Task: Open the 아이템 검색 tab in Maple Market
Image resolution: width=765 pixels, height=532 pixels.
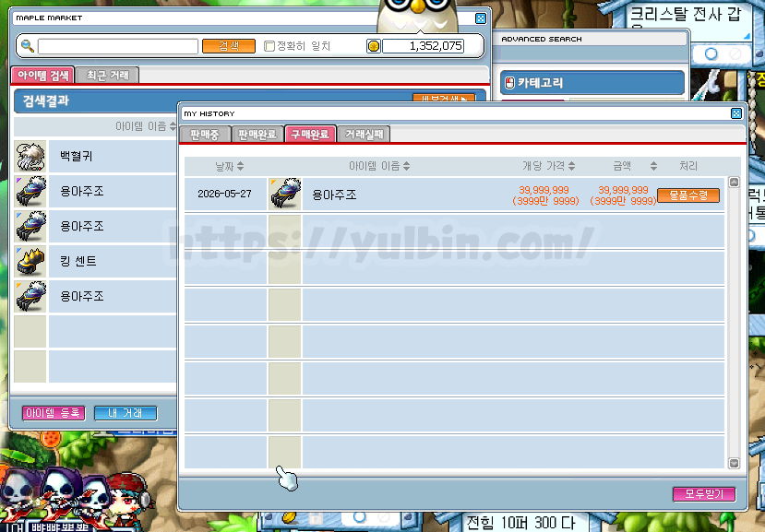Action: click(x=43, y=75)
